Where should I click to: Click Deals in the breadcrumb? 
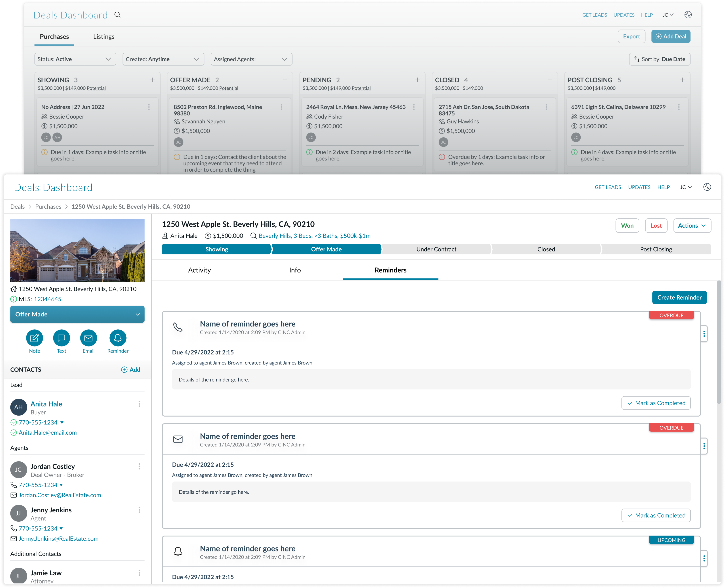pyautogui.click(x=17, y=207)
